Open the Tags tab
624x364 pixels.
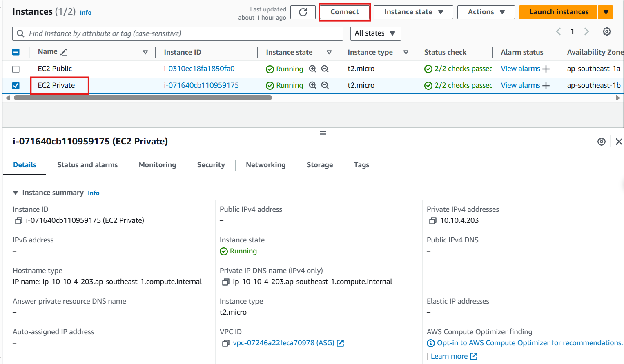pos(361,165)
